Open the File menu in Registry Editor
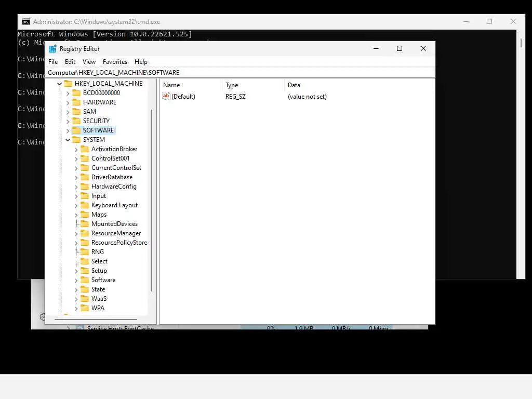This screenshot has height=399, width=532. tap(53, 62)
